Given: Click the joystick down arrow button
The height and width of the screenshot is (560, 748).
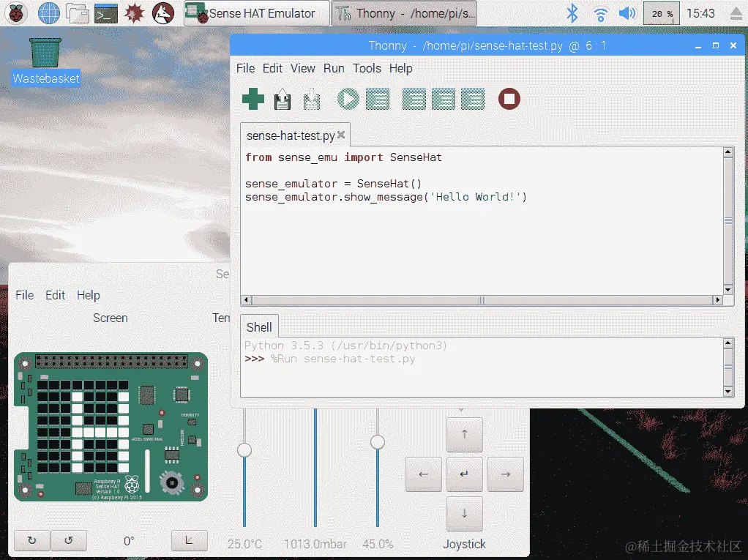Looking at the screenshot, I should [x=465, y=514].
